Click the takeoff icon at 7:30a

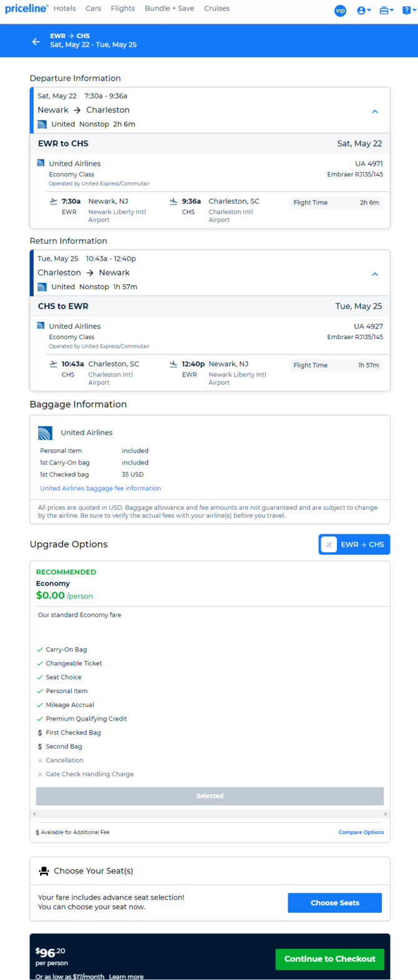(54, 201)
